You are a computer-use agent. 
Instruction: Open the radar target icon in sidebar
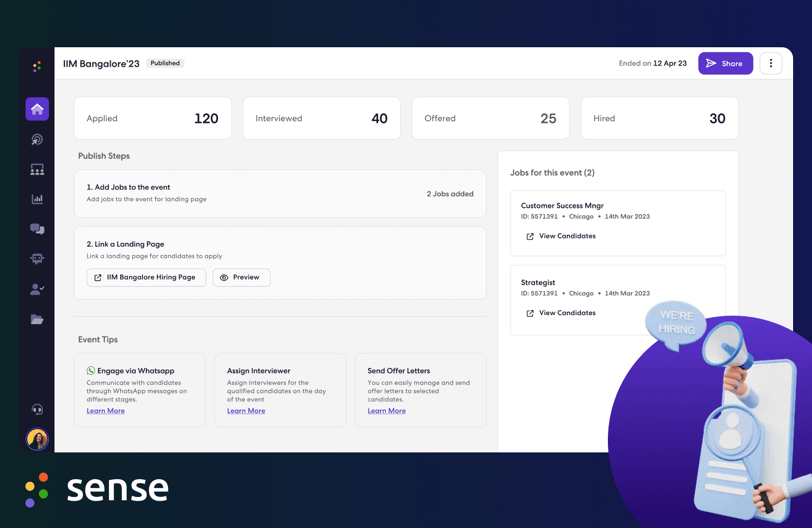[x=37, y=140]
